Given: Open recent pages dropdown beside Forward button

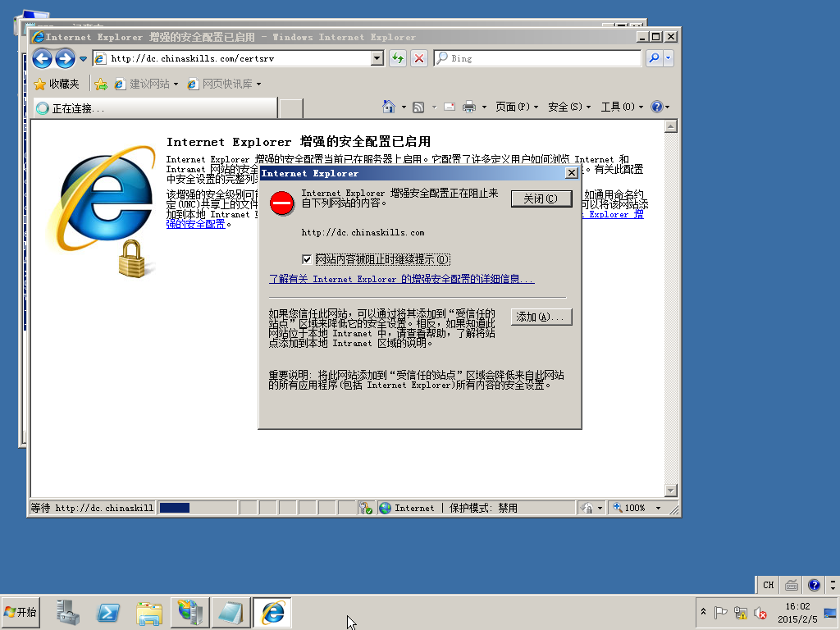Looking at the screenshot, I should [x=83, y=58].
